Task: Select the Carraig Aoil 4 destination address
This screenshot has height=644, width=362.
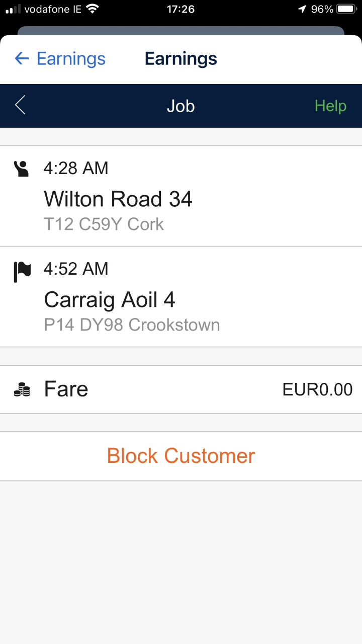Action: tap(110, 300)
